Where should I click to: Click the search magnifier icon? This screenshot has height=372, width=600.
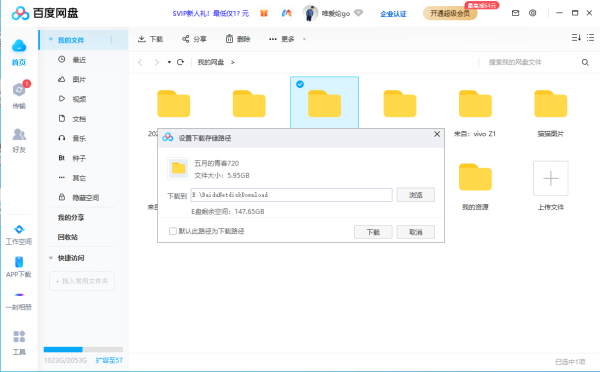[585, 62]
